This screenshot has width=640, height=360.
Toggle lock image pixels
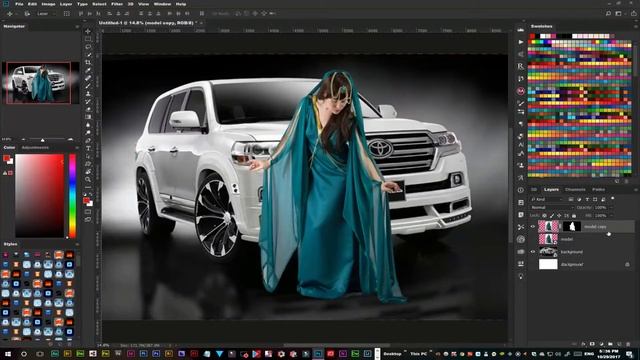point(552,216)
